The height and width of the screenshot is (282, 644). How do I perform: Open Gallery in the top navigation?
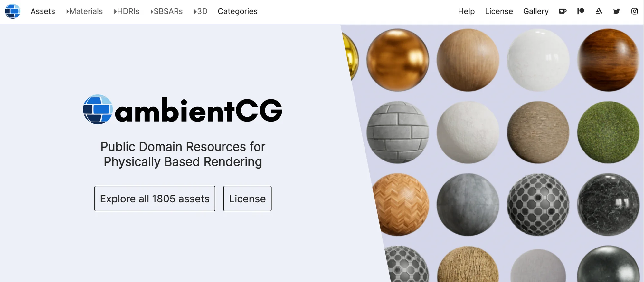(536, 11)
